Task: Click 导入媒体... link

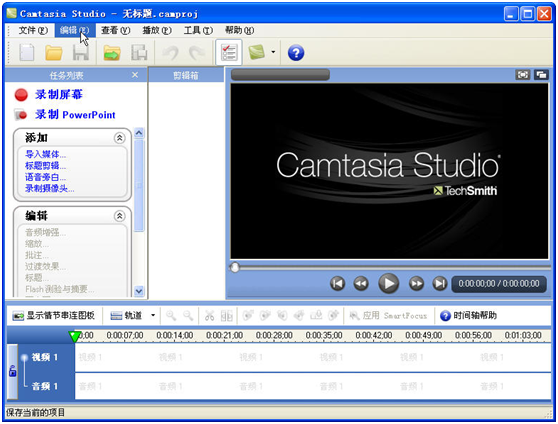Action: tap(46, 155)
